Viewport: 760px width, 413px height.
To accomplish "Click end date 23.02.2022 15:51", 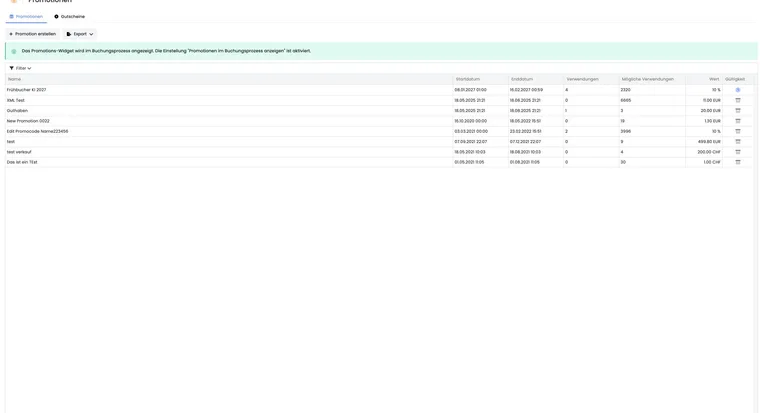I will pyautogui.click(x=525, y=131).
